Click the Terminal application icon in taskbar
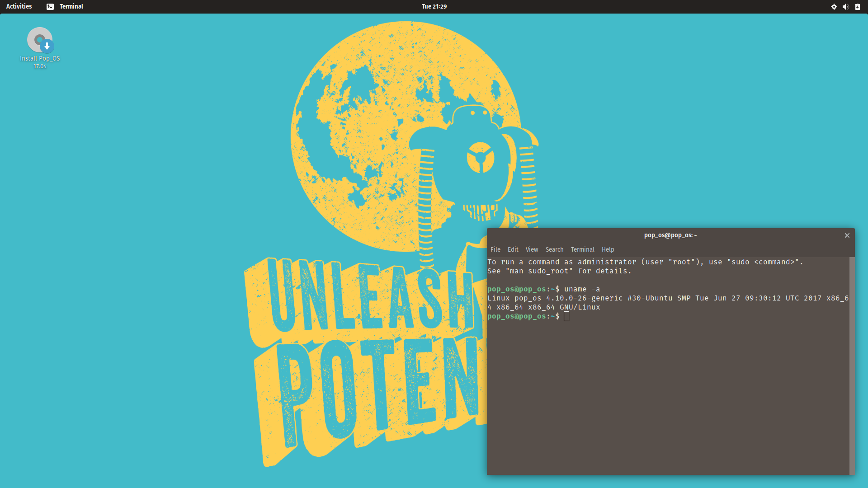 [x=51, y=7]
